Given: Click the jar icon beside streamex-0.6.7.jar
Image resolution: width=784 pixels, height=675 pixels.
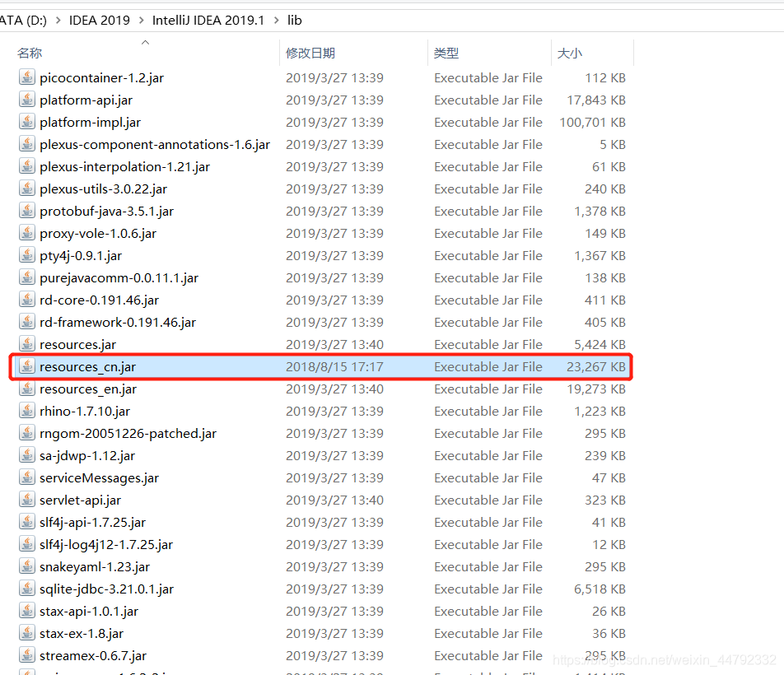Looking at the screenshot, I should [x=27, y=655].
